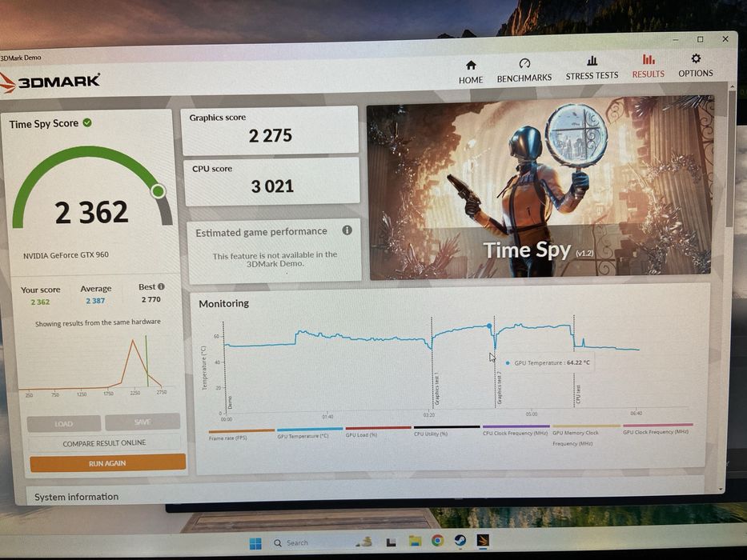Click the score gauge indicator knob

click(x=159, y=191)
